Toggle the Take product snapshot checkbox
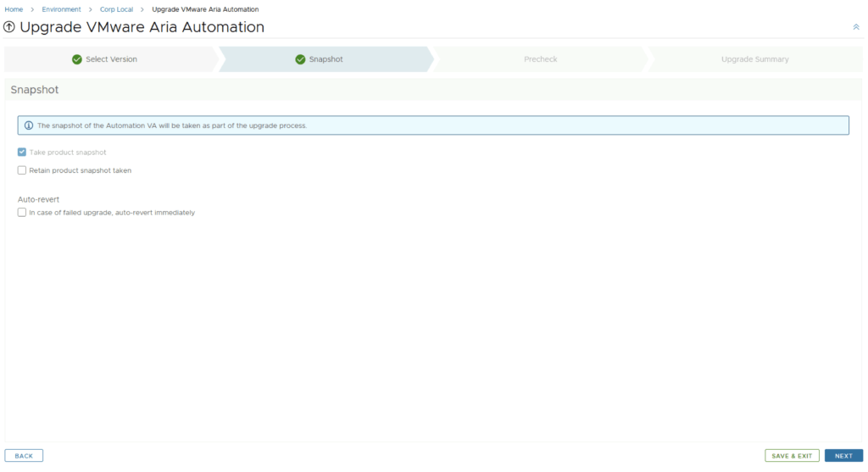This screenshot has width=868, height=472. 22,153
